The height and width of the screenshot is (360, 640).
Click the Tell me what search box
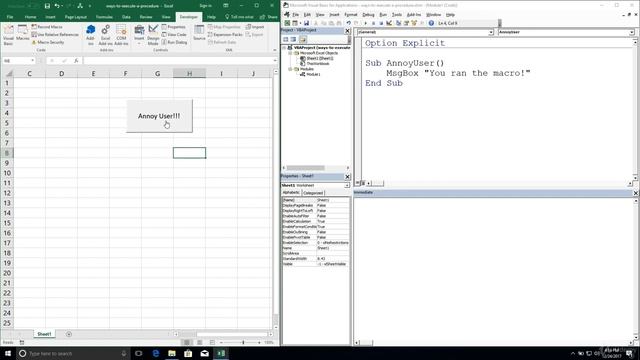pos(239,17)
